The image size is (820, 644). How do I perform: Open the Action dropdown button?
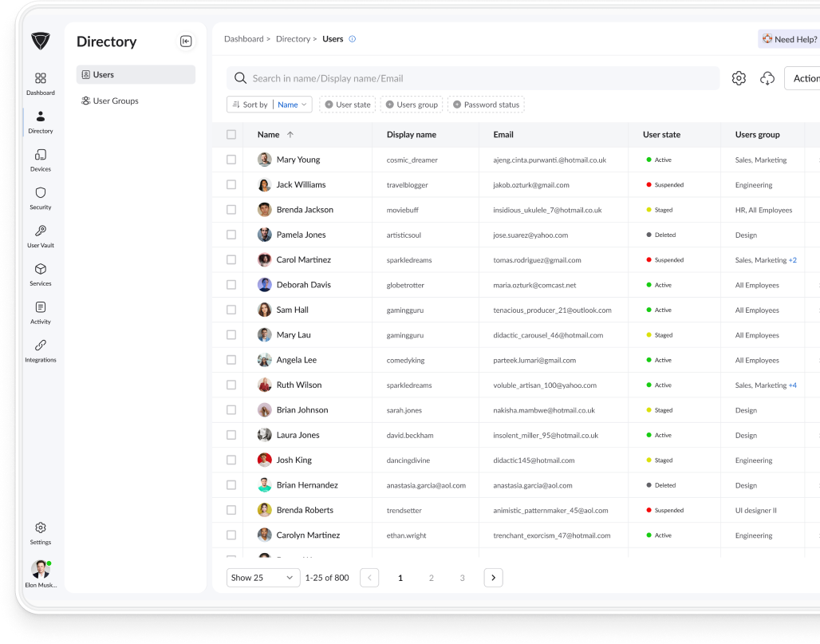pos(802,78)
